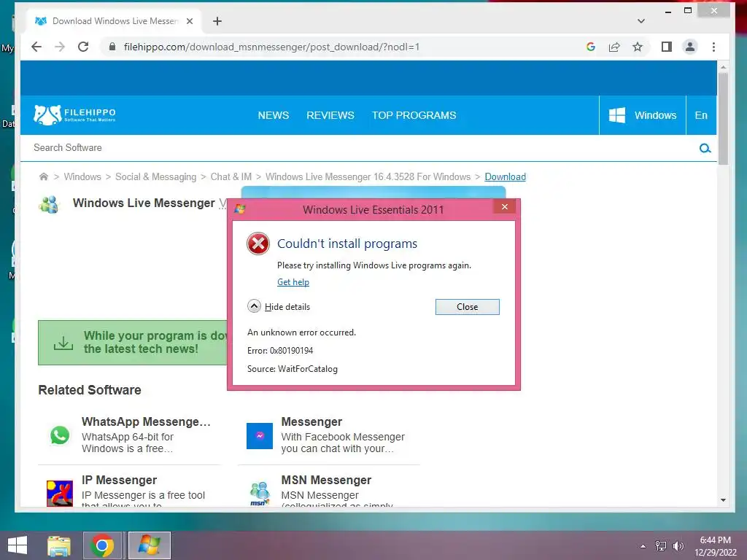
Task: Reload the page with the refresh icon
Action: [x=83, y=47]
